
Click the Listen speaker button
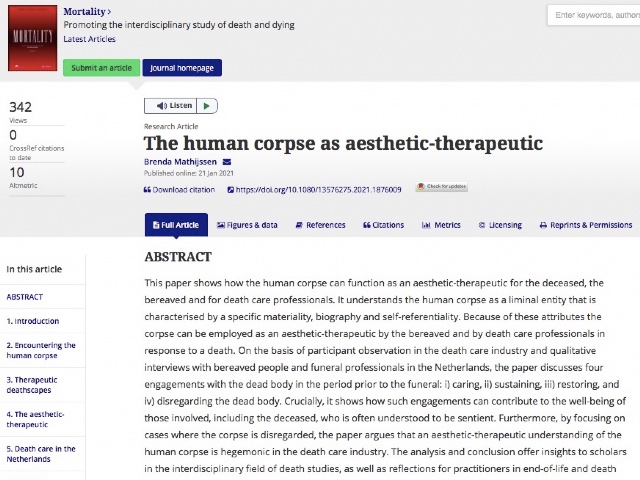click(170, 106)
